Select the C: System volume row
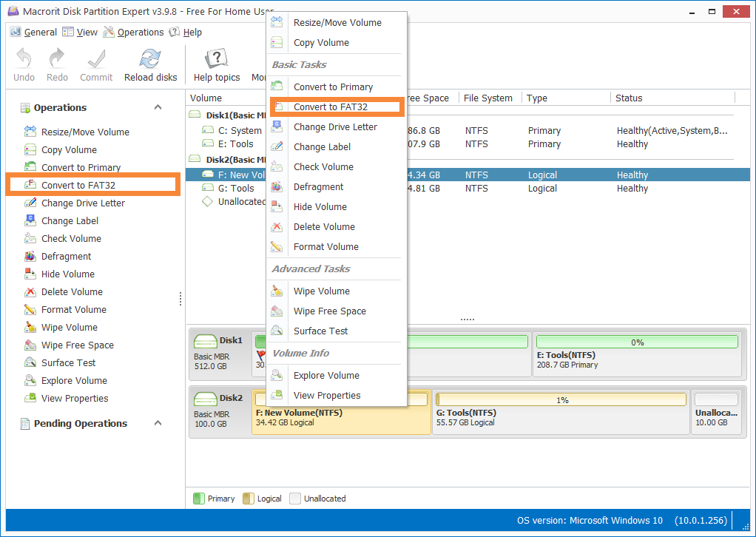 pyautogui.click(x=468, y=131)
